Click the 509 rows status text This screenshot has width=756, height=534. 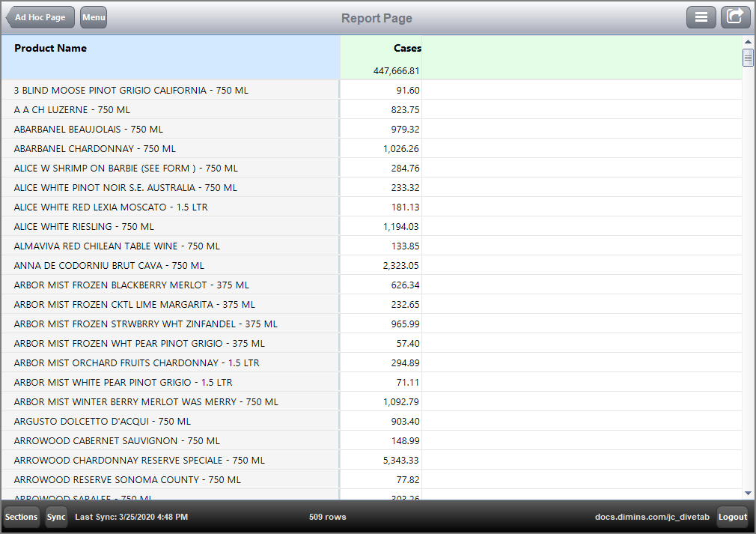point(327,516)
